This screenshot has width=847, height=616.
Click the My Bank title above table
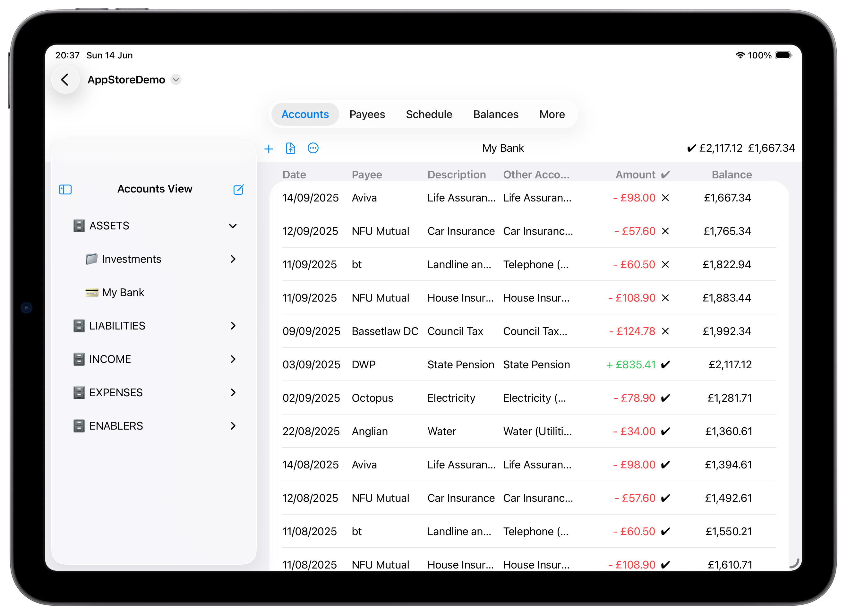[503, 148]
